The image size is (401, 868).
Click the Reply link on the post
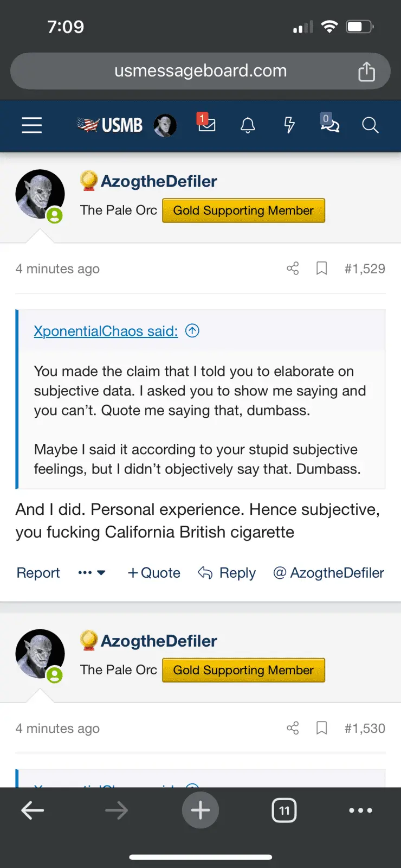[227, 573]
